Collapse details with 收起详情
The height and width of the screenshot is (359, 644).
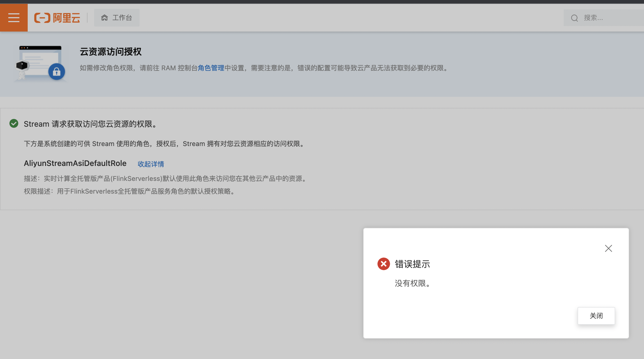coord(151,164)
